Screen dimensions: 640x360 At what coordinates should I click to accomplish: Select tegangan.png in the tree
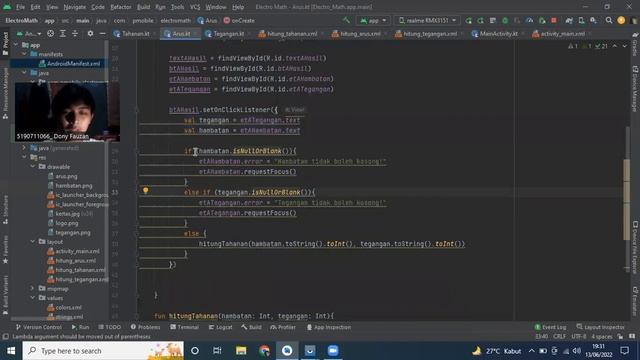click(x=73, y=233)
